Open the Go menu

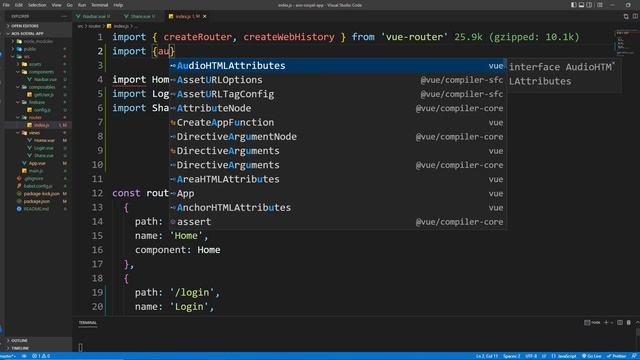coord(69,5)
